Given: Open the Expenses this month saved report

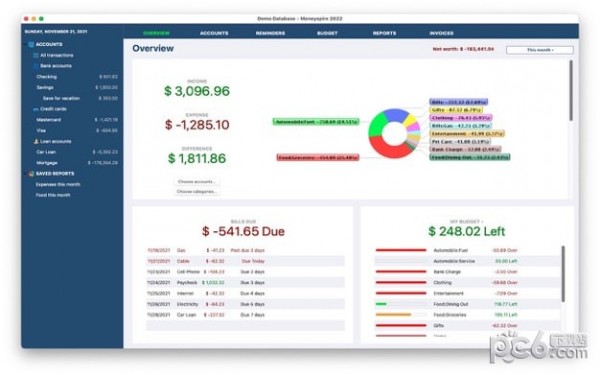Looking at the screenshot, I should click(x=58, y=184).
